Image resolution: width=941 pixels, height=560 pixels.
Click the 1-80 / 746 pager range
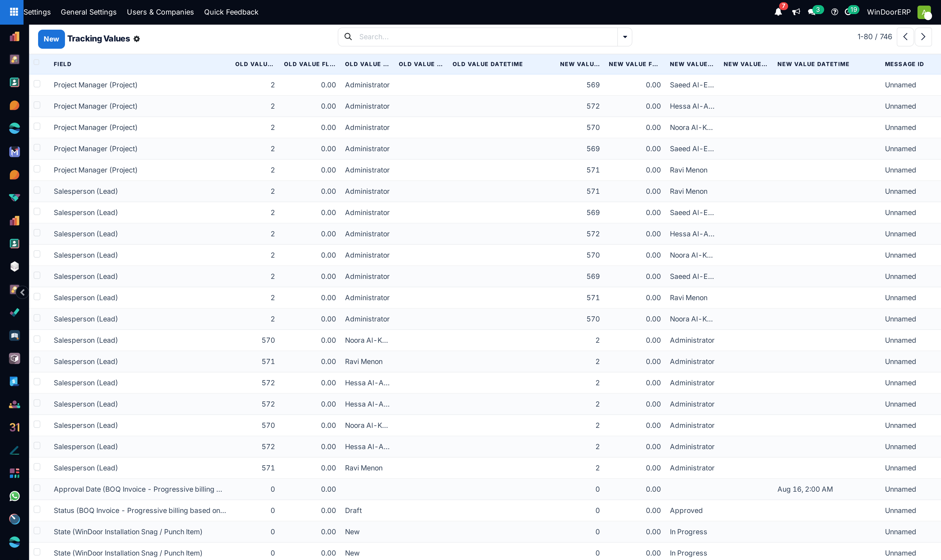pos(874,37)
